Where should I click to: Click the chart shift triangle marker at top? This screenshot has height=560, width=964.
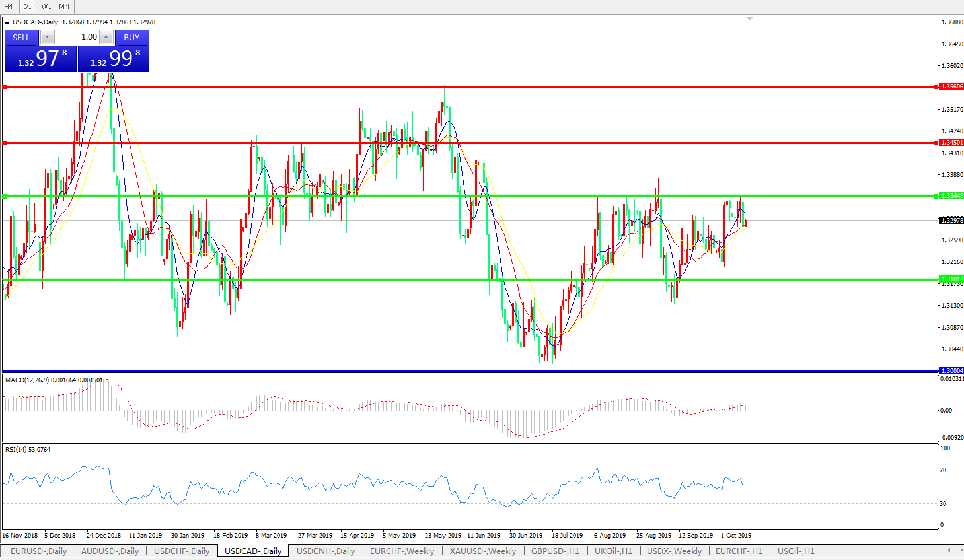(x=749, y=19)
